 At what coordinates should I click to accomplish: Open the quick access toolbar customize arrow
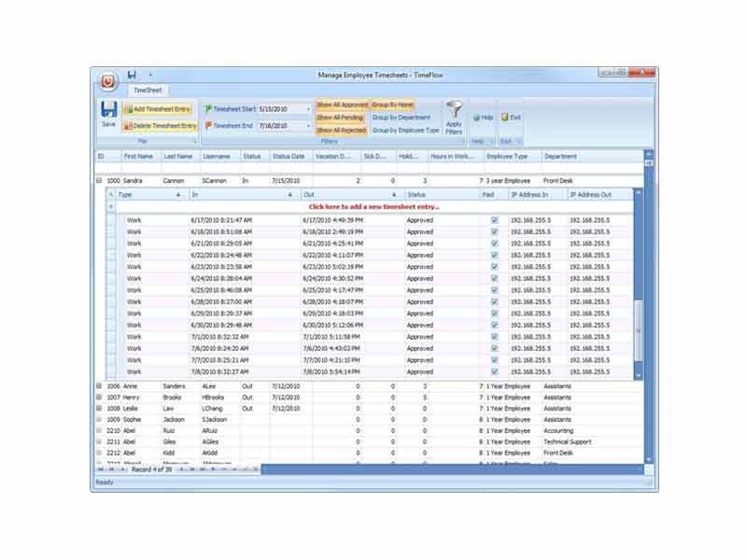(150, 75)
